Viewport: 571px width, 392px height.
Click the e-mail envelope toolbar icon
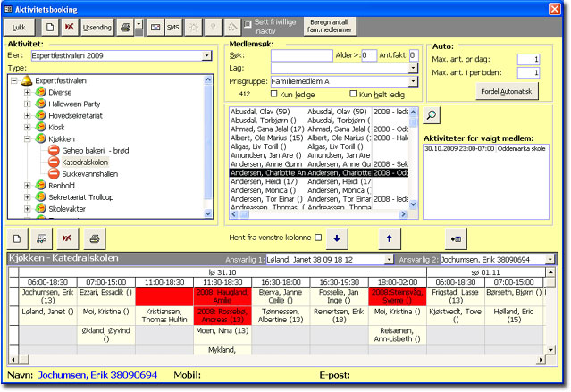155,28
